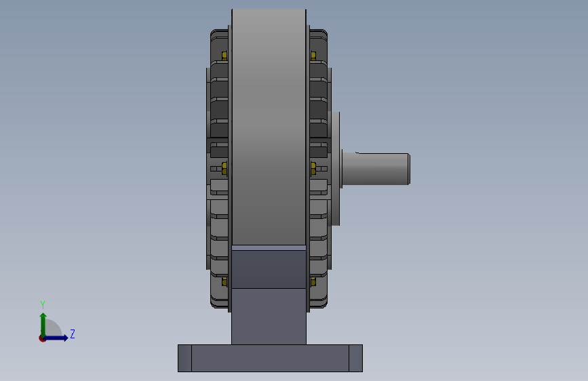588x381 pixels.
Task: Click the 'Y' axis label of the triad
Action: tap(43, 304)
